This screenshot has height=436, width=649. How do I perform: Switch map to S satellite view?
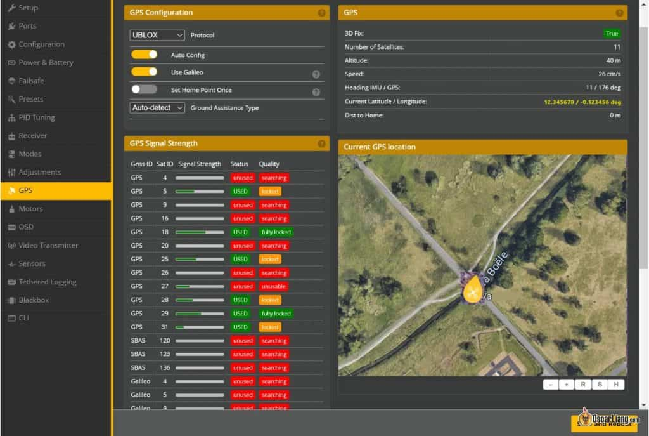(599, 385)
